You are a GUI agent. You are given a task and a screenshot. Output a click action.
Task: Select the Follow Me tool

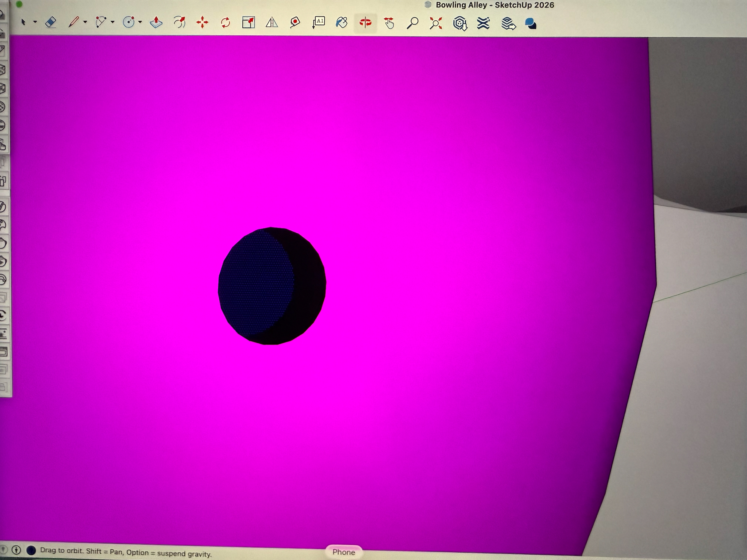tap(180, 23)
